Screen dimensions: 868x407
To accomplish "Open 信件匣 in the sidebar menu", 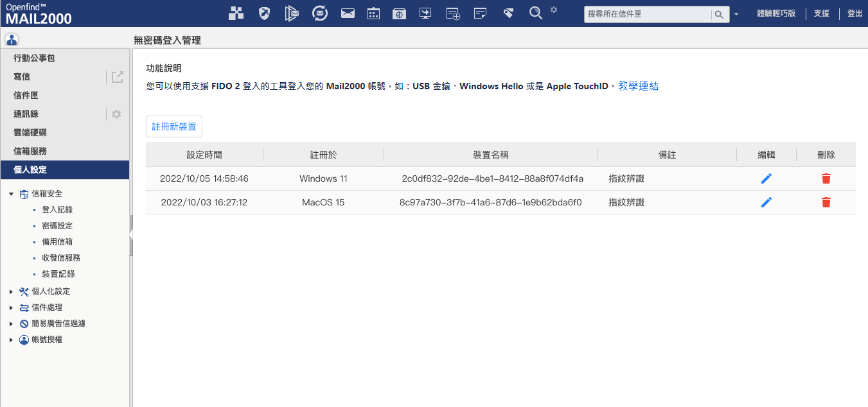I will tap(26, 95).
